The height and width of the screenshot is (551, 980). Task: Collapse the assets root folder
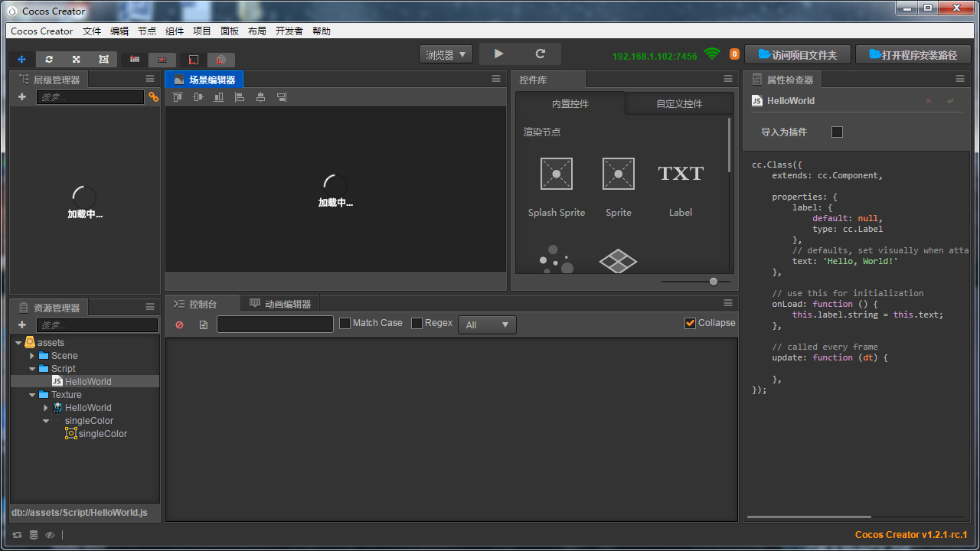pyautogui.click(x=18, y=343)
